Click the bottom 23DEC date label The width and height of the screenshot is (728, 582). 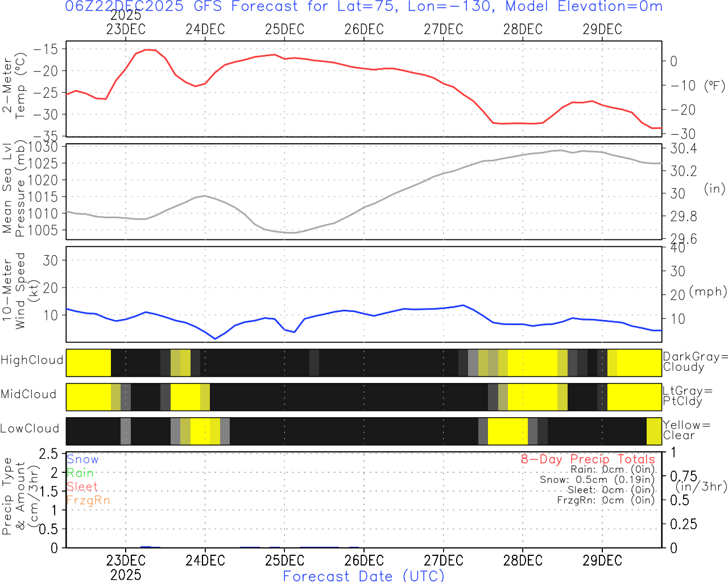coord(126,560)
